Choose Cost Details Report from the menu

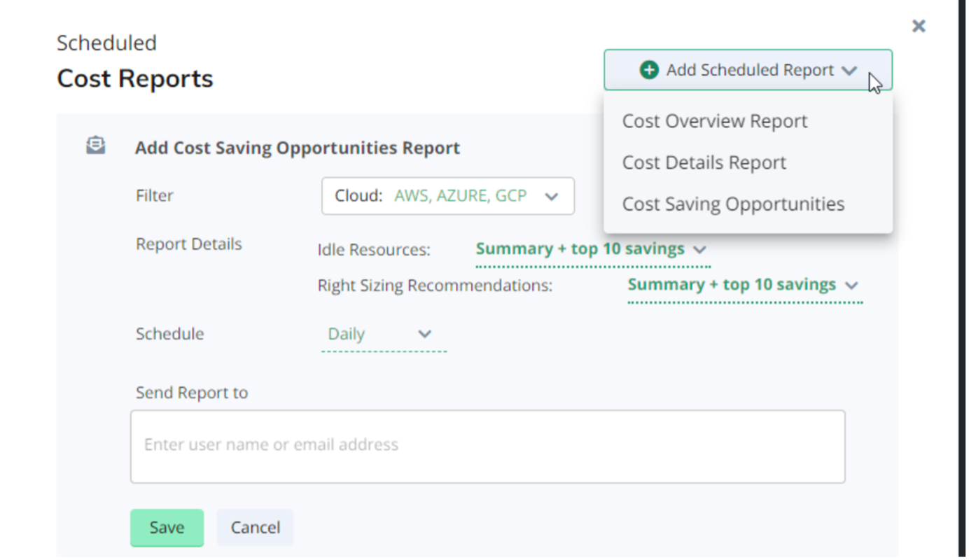tap(704, 162)
